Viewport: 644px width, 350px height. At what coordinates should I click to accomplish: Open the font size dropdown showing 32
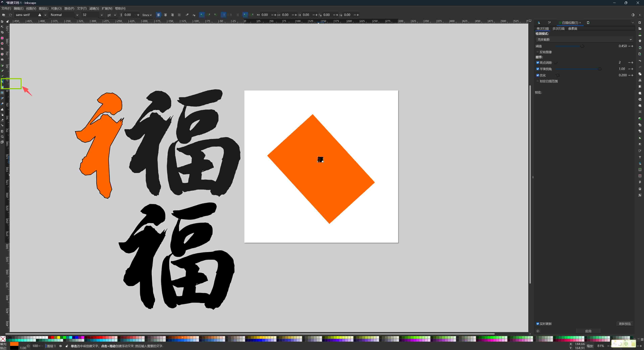click(x=101, y=15)
